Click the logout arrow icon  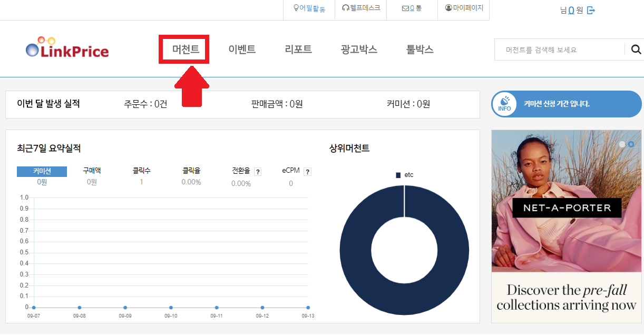(591, 11)
